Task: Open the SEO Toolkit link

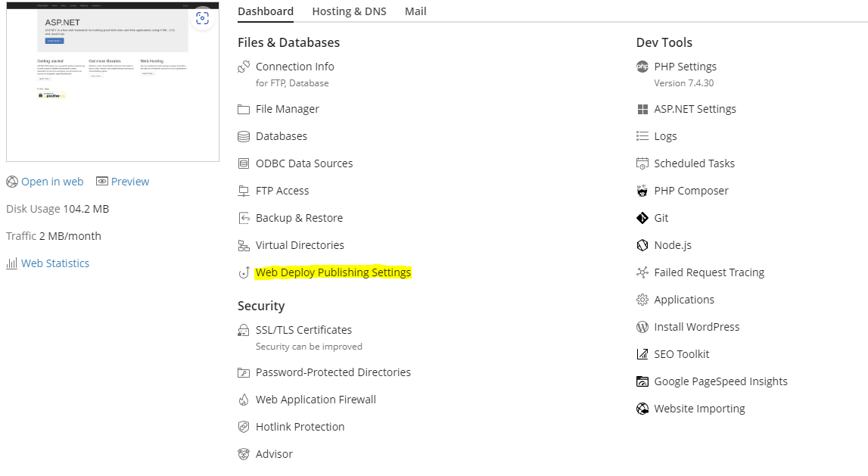Action: [681, 354]
